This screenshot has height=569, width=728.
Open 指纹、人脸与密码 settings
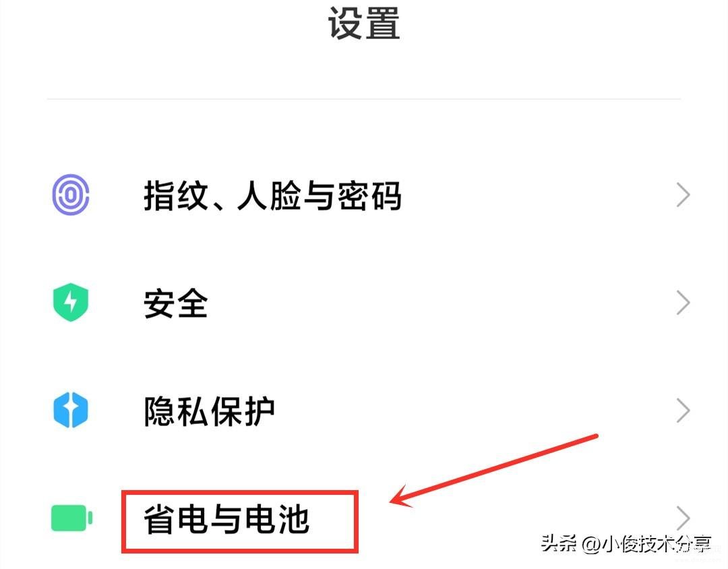(x=364, y=195)
